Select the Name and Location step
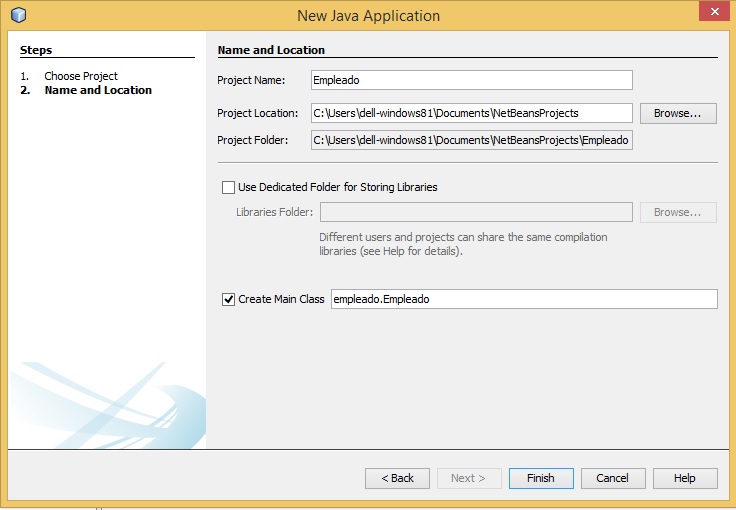 [98, 90]
